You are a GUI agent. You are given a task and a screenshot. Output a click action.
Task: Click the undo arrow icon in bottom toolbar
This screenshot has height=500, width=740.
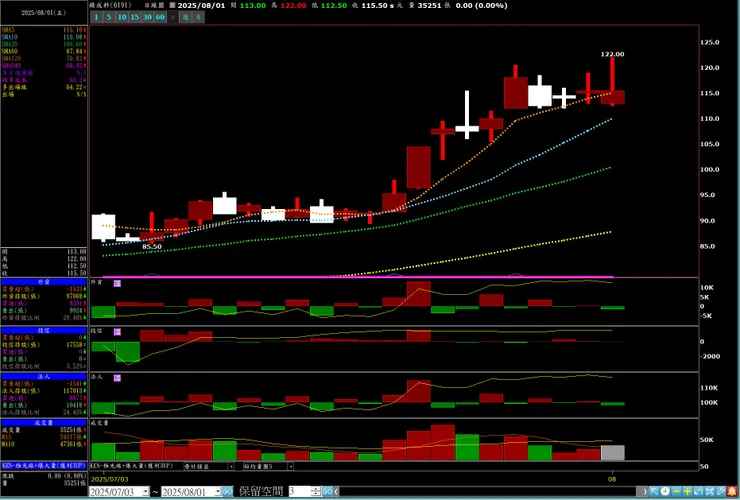pos(698,492)
